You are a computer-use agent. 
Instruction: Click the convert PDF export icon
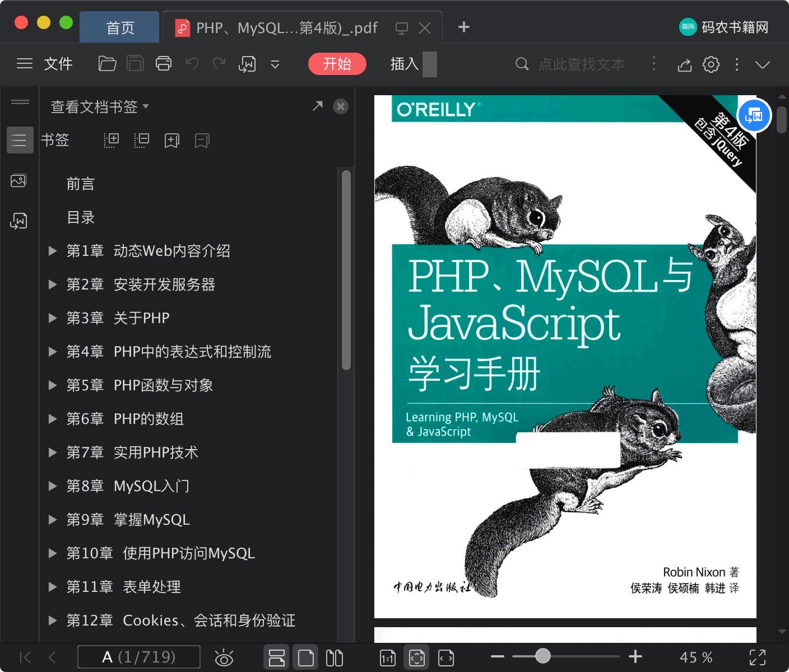(x=247, y=64)
